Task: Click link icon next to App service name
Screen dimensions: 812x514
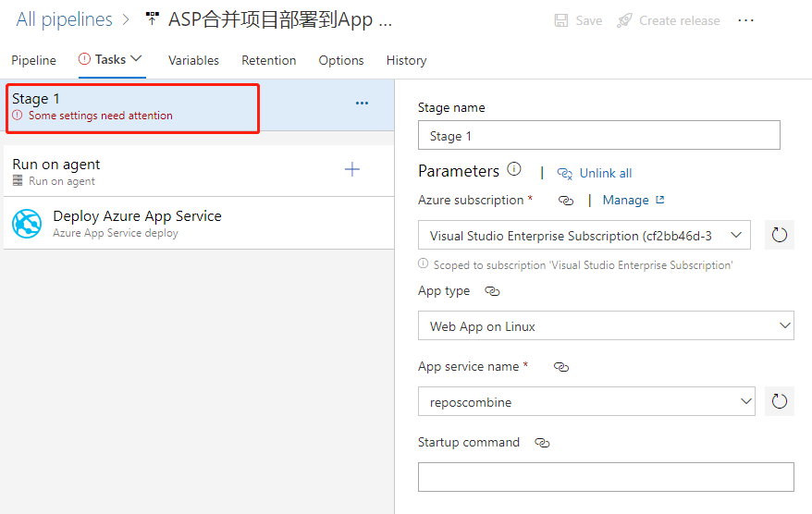Action: coord(561,367)
